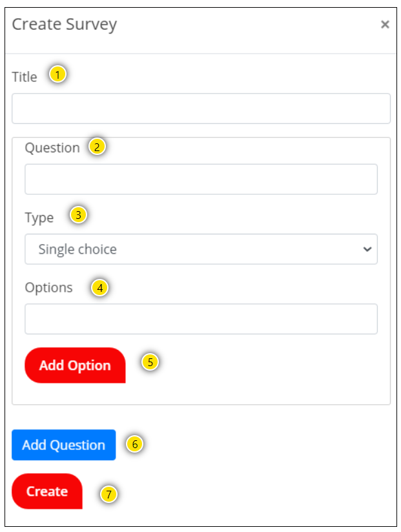The width and height of the screenshot is (401, 532).
Task: Click the survey Title input field
Action: [201, 108]
